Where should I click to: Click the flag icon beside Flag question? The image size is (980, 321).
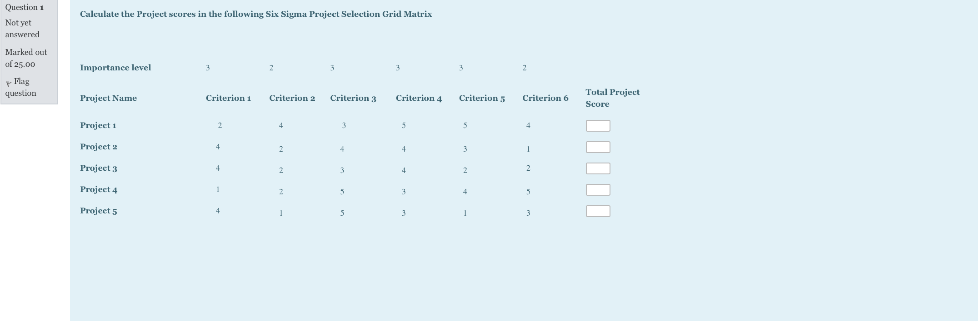point(9,84)
